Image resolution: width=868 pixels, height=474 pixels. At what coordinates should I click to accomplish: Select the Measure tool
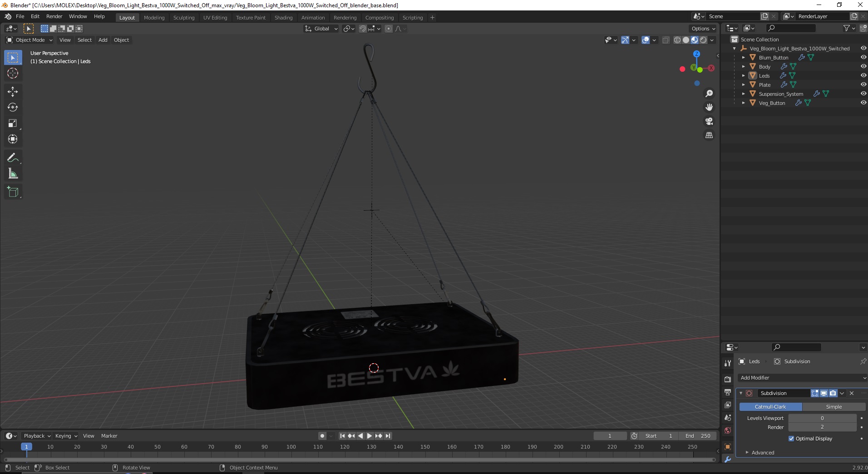pos(13,173)
